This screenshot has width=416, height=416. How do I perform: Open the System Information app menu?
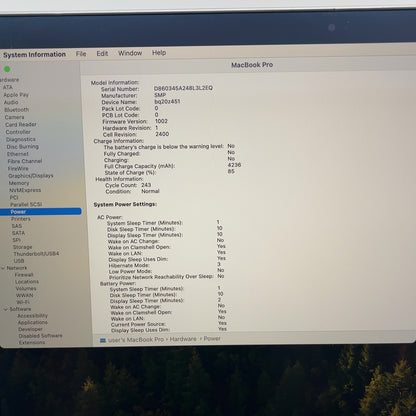click(34, 54)
